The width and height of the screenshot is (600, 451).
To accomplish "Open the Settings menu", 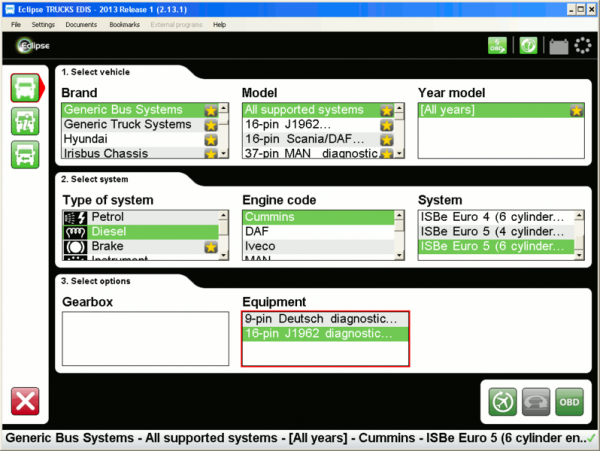I will coord(43,24).
